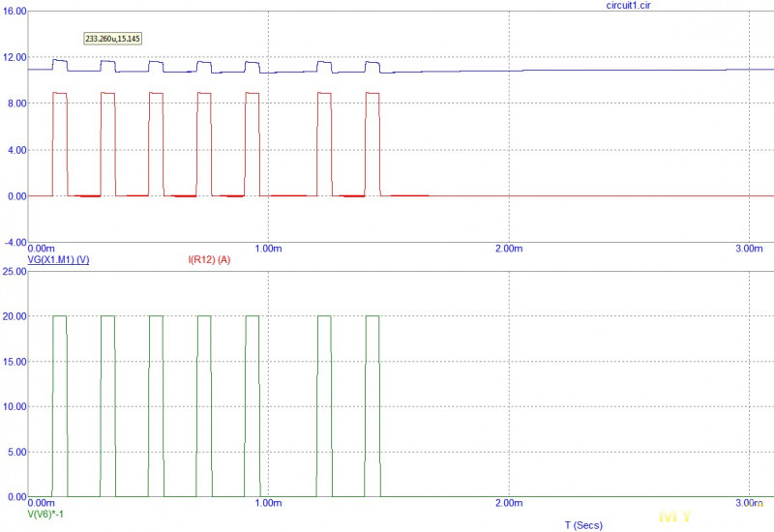
Task: Click the 12.00 label on upper Y axis
Action: pyautogui.click(x=14, y=58)
